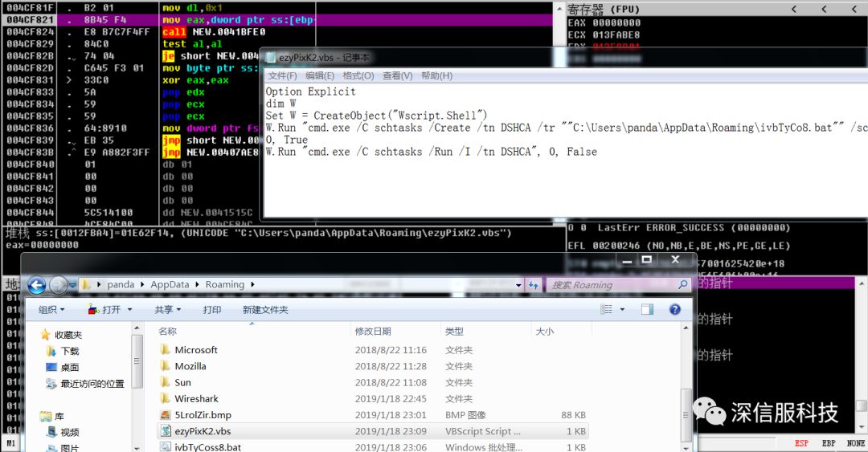Click the Option Explicit line in Notepad
Image resolution: width=868 pixels, height=452 pixels.
pos(310,92)
